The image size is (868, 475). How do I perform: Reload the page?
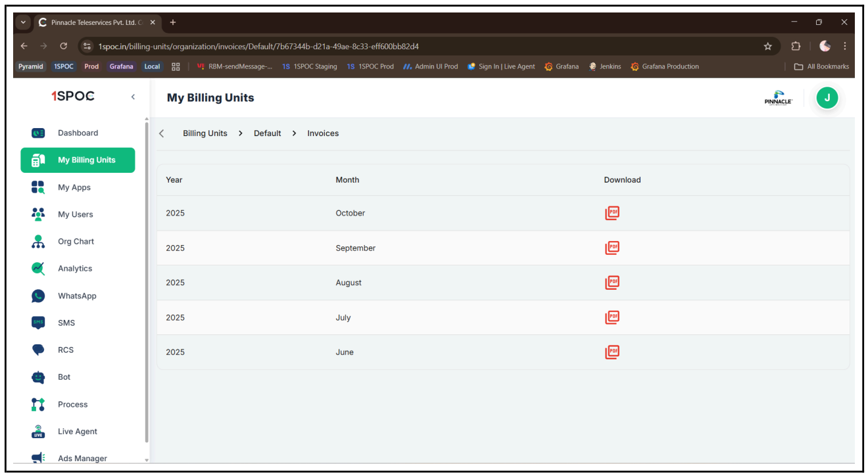point(64,46)
